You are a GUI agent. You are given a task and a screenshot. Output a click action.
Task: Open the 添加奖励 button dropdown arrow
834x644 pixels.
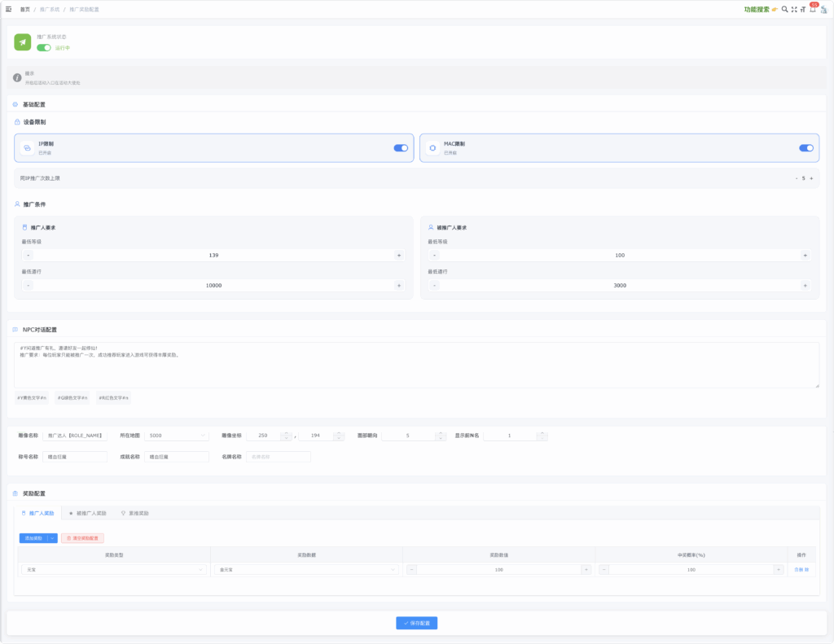click(53, 538)
